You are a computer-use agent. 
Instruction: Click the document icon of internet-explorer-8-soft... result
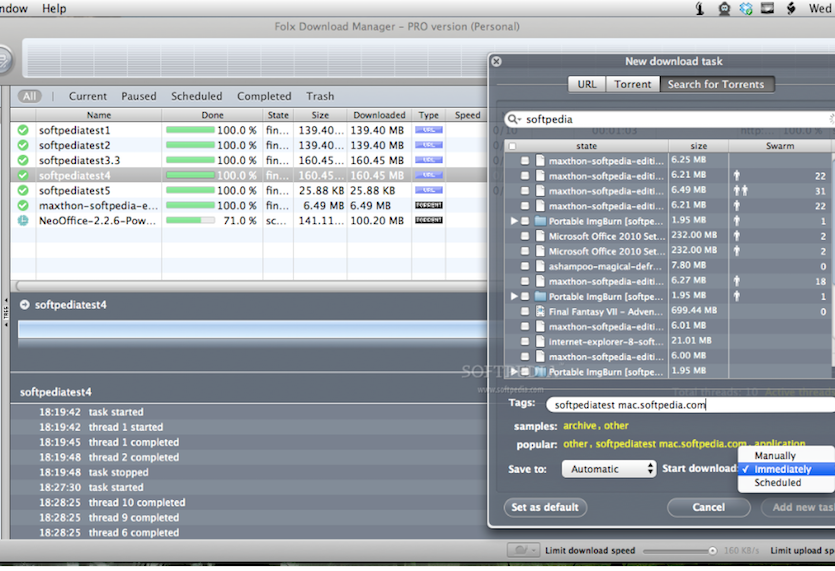540,341
